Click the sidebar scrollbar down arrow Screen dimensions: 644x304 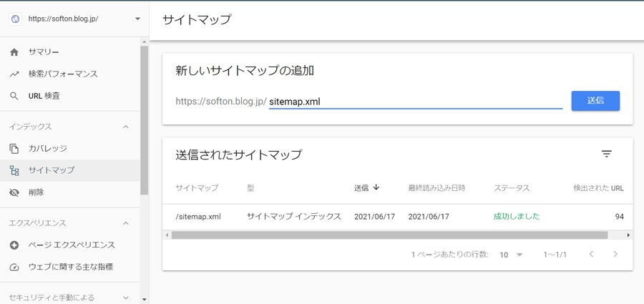click(144, 300)
